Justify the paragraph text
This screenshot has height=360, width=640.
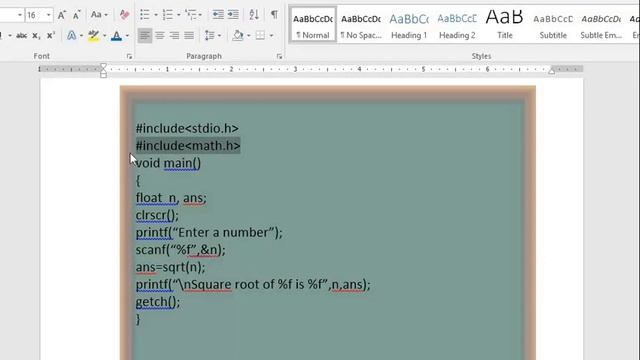(189, 36)
